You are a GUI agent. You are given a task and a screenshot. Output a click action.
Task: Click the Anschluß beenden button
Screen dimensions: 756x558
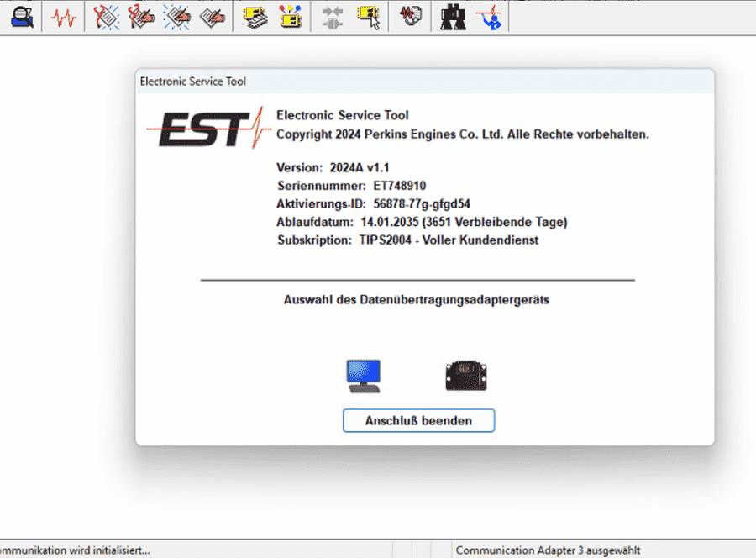[418, 420]
